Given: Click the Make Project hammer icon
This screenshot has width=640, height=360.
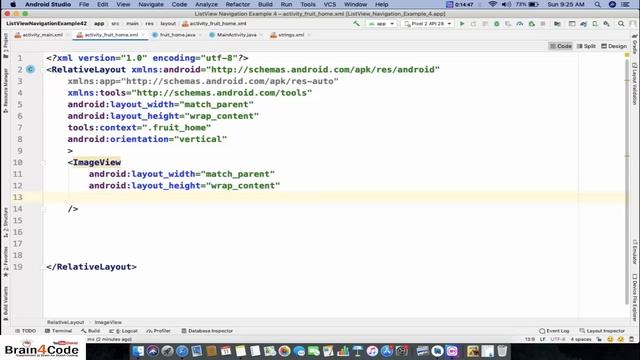Looking at the screenshot, I should [356, 24].
